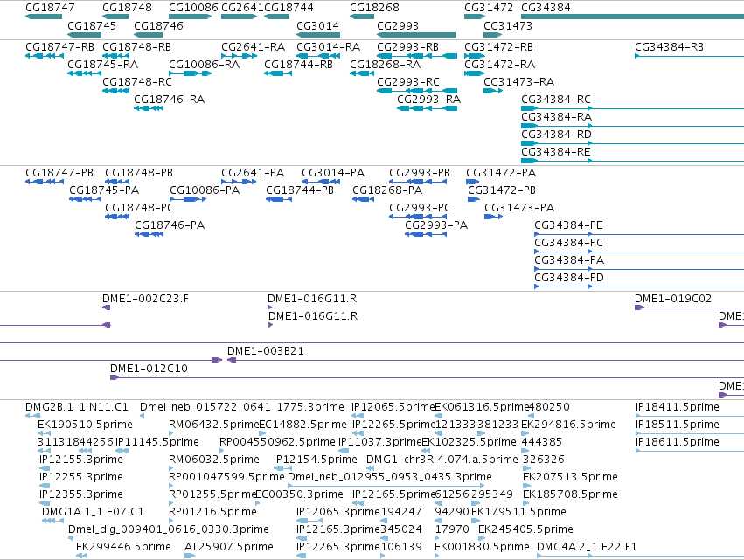The image size is (744, 560).
Task: Select protein label CG18748-PC
Action: [139, 208]
